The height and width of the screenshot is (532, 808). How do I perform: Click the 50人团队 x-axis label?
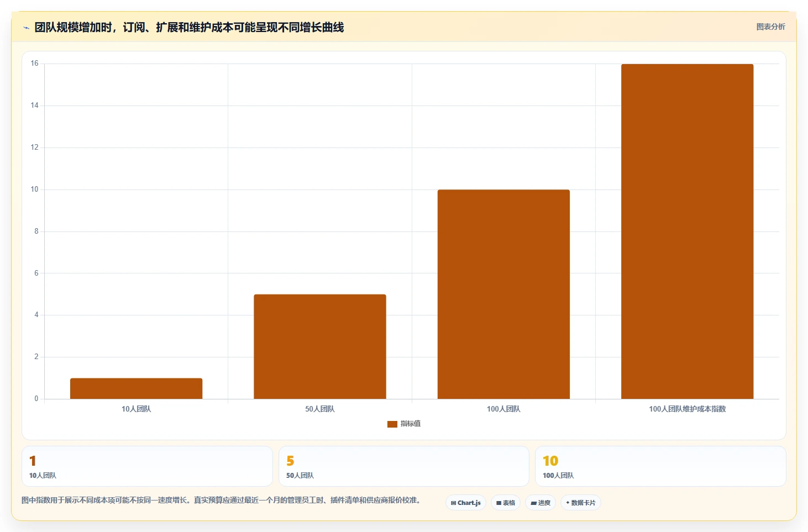(x=320, y=409)
